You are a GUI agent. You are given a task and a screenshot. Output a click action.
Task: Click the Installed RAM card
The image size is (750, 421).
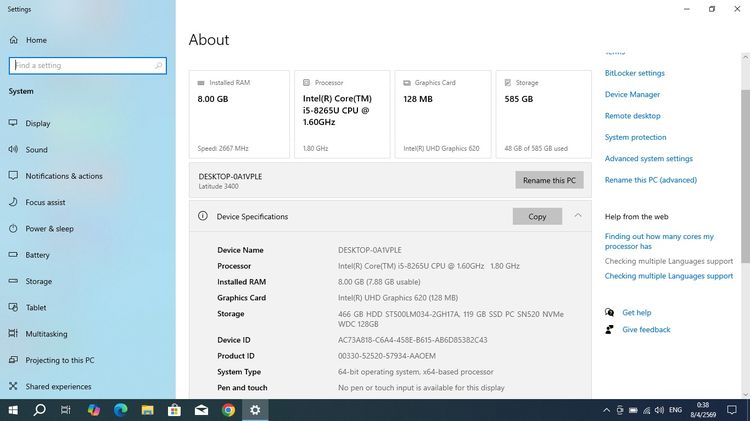pyautogui.click(x=239, y=114)
